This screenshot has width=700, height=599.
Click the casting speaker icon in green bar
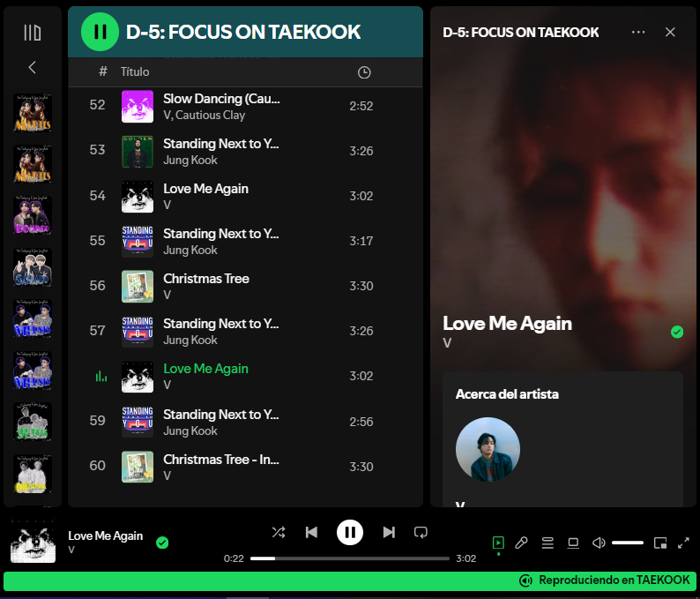click(525, 580)
